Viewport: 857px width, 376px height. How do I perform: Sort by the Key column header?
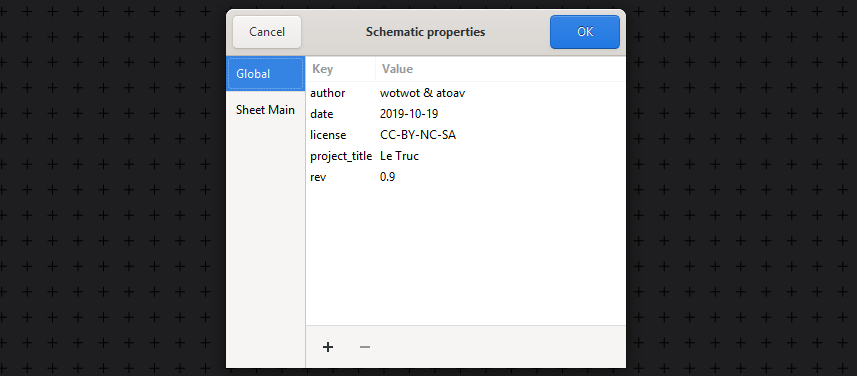pyautogui.click(x=341, y=69)
